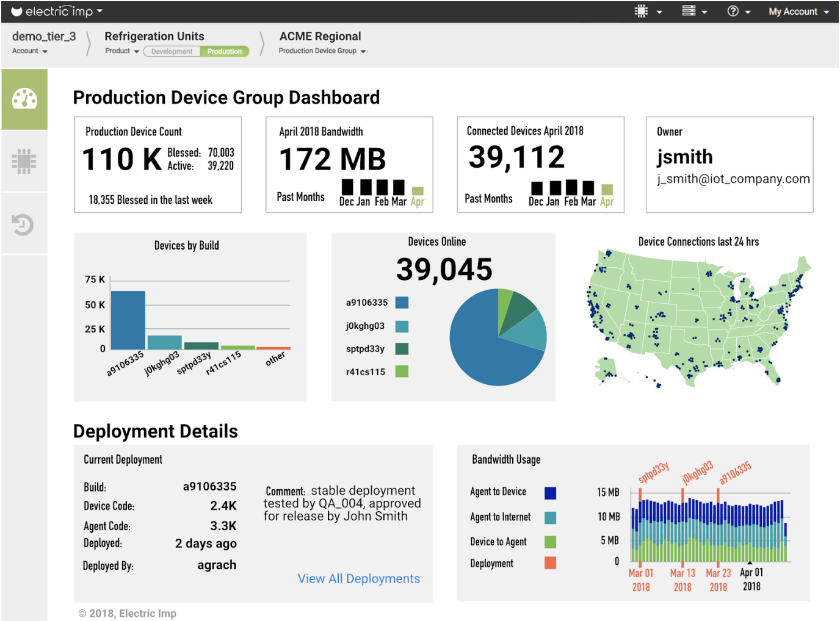
Task: Expand the Account dropdown under demo_tier_3
Action: coord(30,51)
